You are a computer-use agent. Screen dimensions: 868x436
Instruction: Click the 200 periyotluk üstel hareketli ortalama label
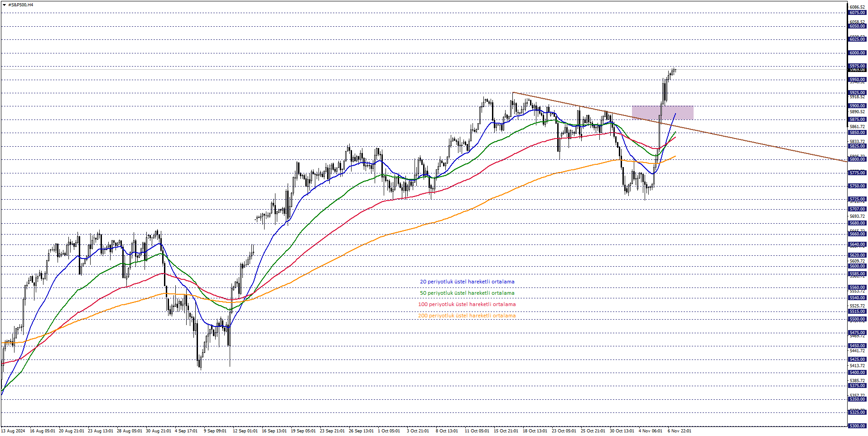467,316
